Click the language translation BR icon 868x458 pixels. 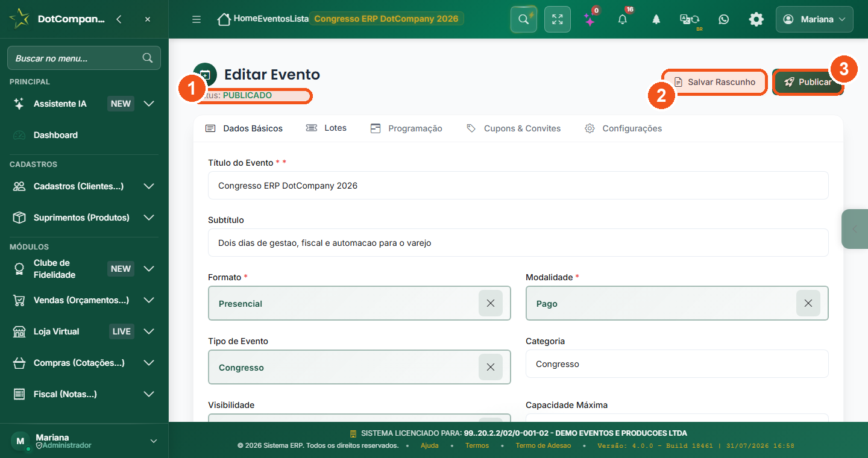pos(690,19)
